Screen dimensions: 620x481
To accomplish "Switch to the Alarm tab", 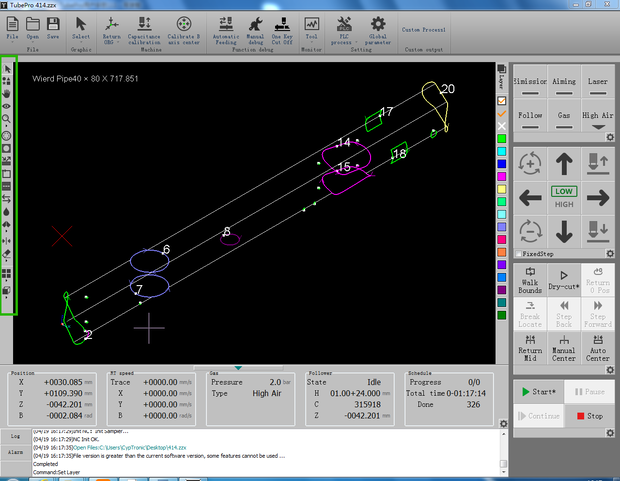I will click(x=15, y=452).
